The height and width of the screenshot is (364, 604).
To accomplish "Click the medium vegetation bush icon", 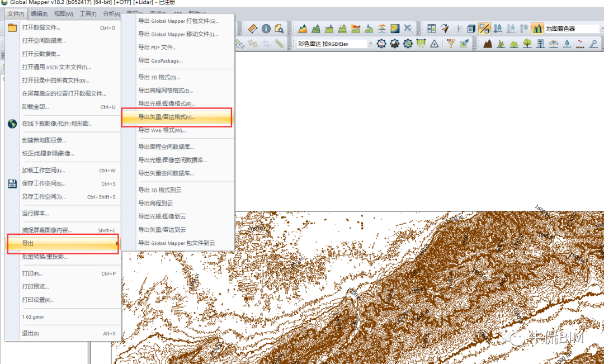I will point(514,44).
